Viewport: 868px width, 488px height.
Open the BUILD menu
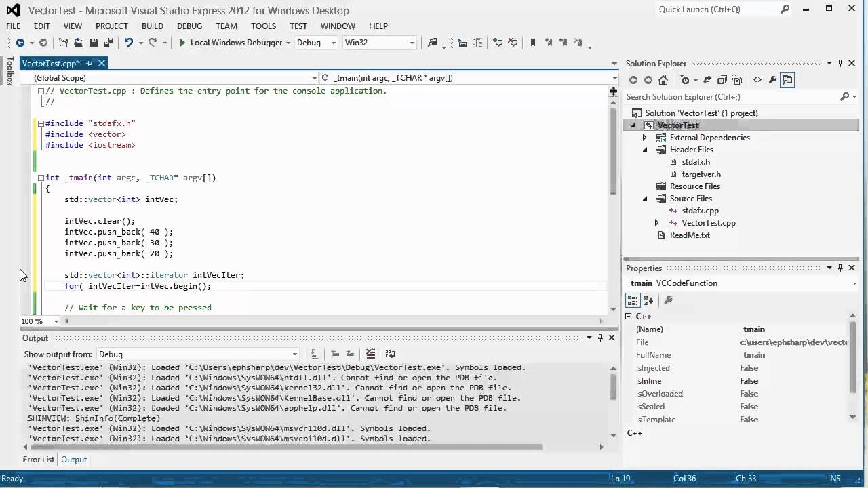click(x=153, y=26)
